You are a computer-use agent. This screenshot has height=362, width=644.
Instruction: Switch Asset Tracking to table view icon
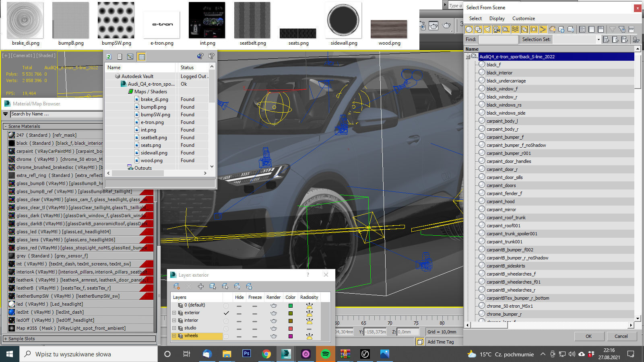pos(142,57)
